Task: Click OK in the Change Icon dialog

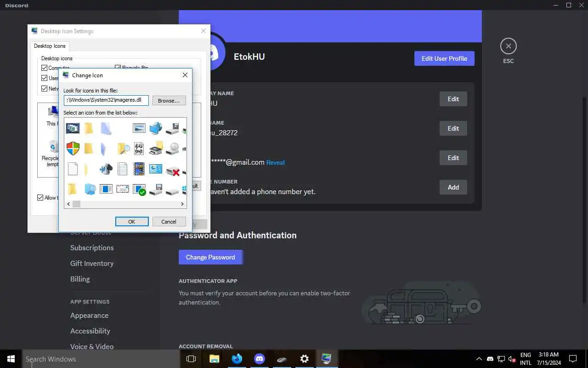Action: [132, 221]
